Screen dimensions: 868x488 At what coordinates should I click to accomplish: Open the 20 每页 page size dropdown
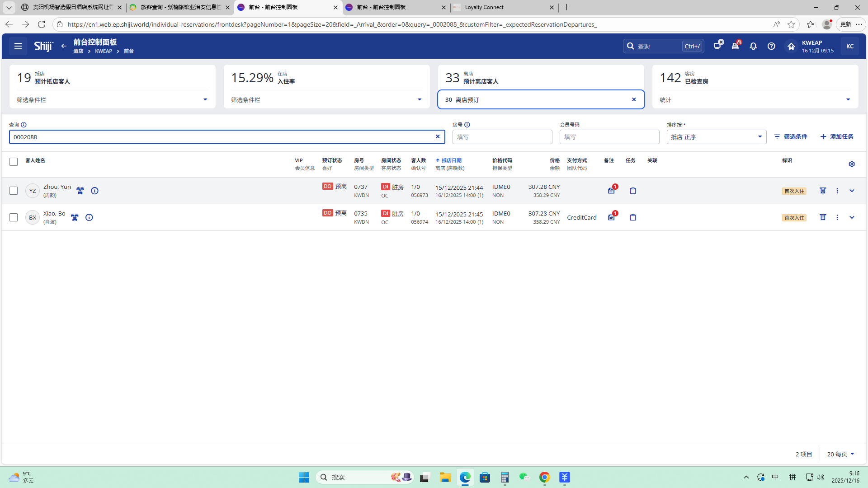point(840,454)
